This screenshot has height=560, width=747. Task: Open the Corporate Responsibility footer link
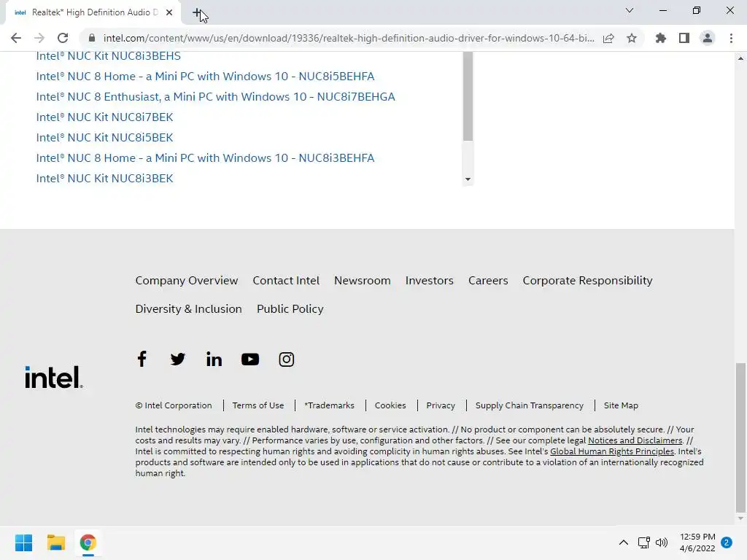[x=587, y=281]
